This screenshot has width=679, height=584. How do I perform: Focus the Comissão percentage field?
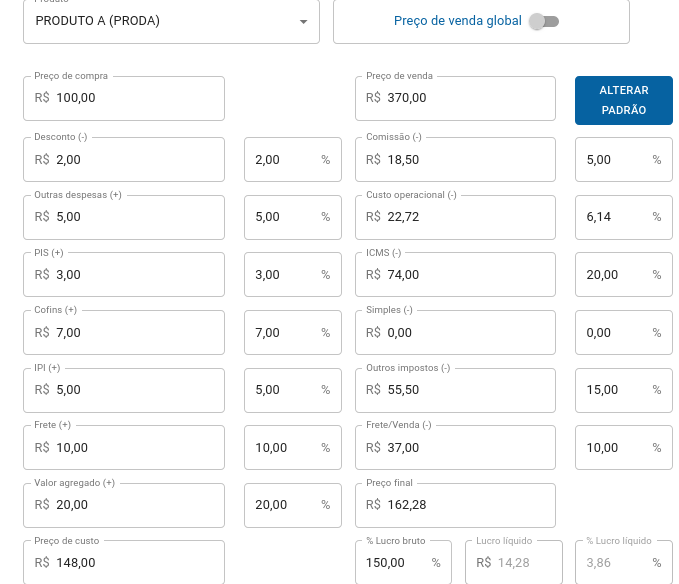[x=624, y=159]
